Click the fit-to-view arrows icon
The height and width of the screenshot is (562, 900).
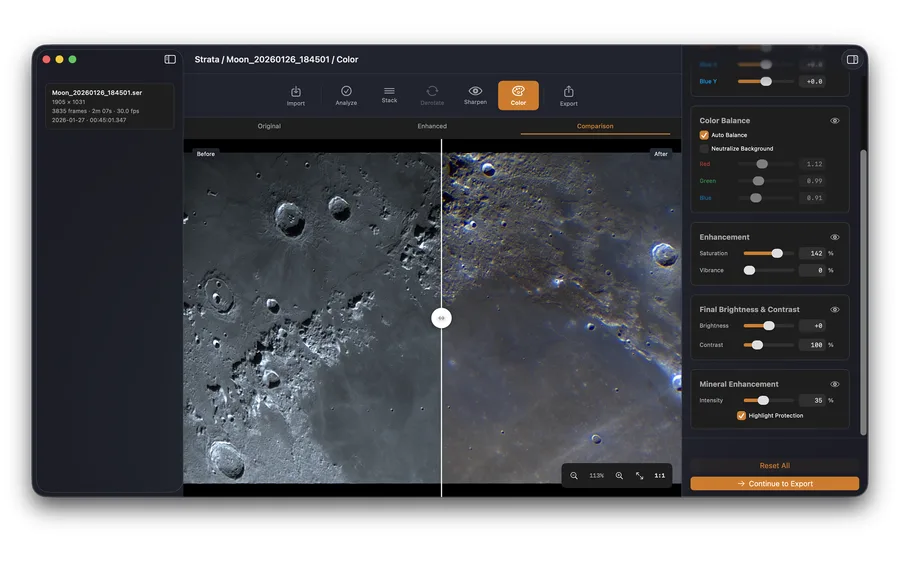639,475
